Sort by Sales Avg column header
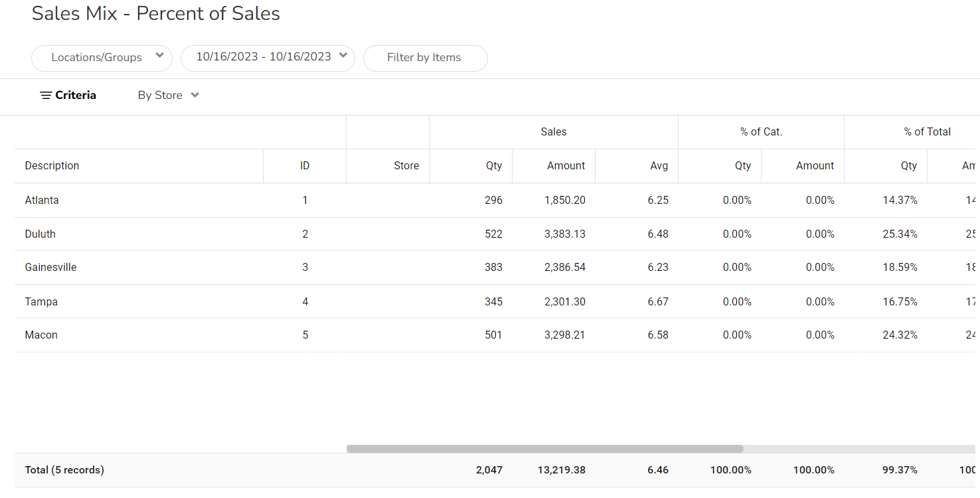Viewport: 980px width, 498px height. [659, 166]
